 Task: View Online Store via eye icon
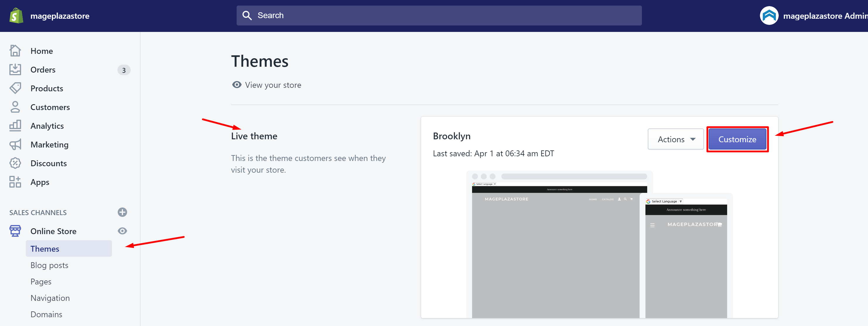tap(122, 231)
